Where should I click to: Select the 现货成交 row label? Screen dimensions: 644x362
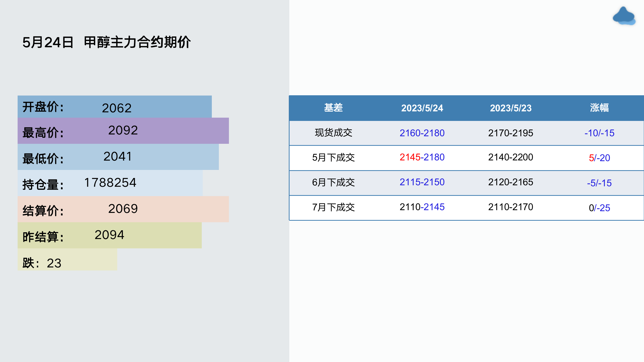[x=333, y=133]
